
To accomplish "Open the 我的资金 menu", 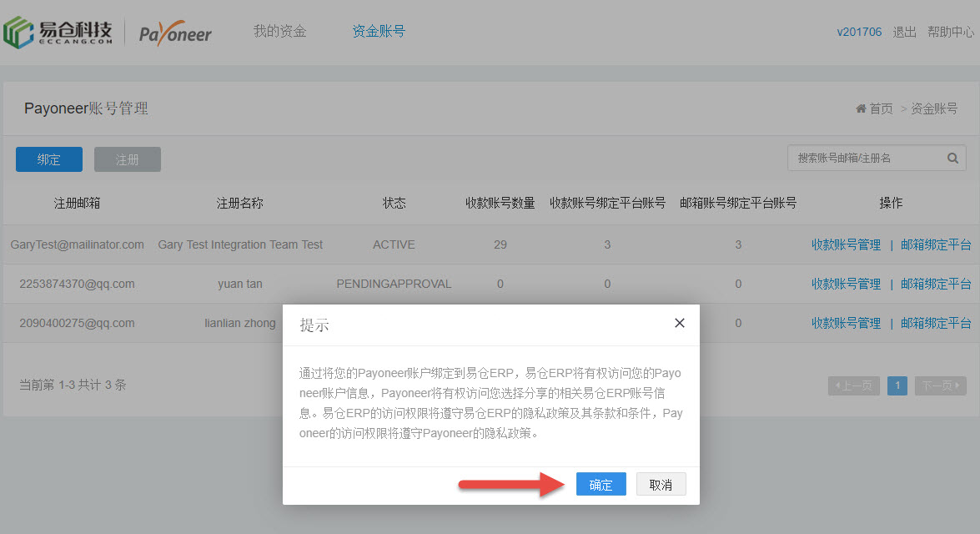I will 279,31.
